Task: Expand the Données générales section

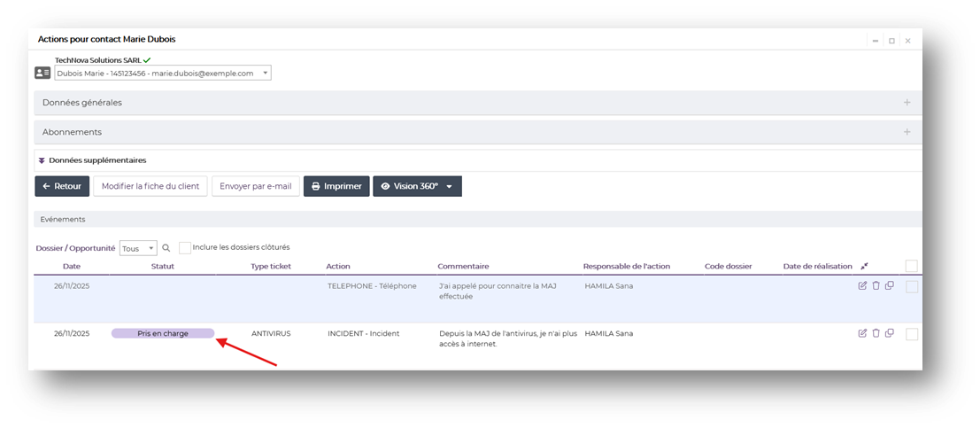Action: coord(907,103)
